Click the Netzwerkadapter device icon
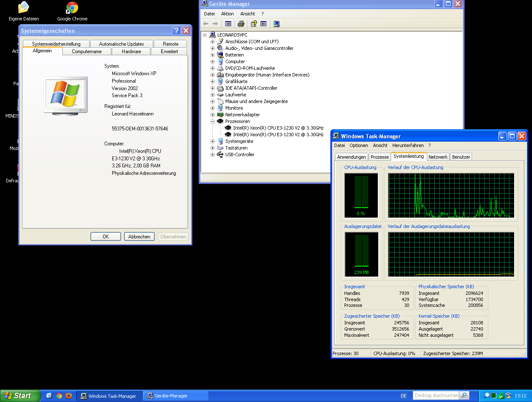The width and height of the screenshot is (532, 402). click(220, 115)
